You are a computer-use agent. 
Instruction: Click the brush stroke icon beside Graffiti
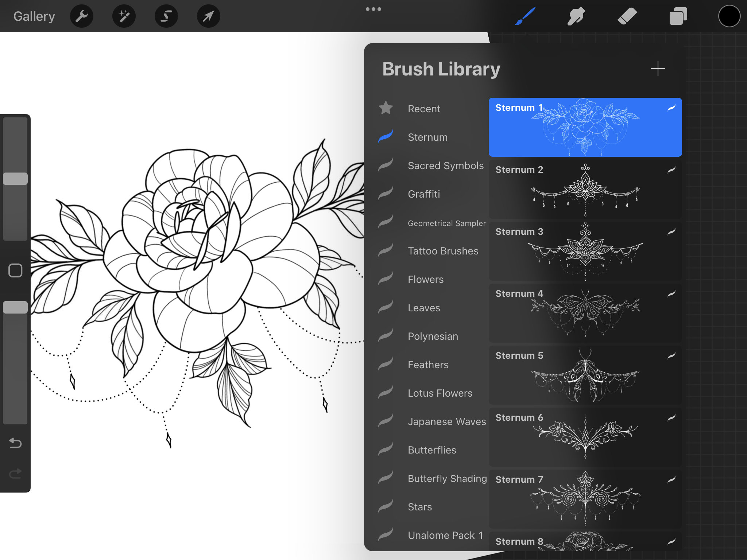point(386,193)
